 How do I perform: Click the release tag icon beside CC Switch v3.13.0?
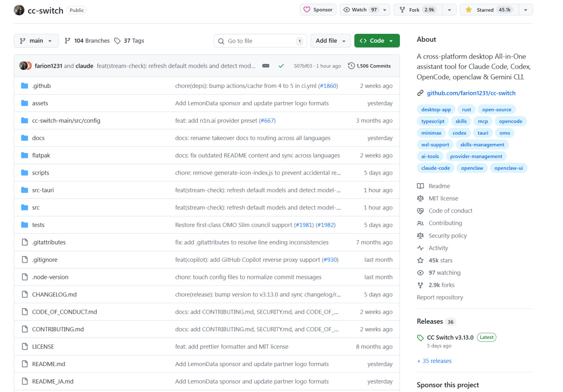click(x=420, y=338)
